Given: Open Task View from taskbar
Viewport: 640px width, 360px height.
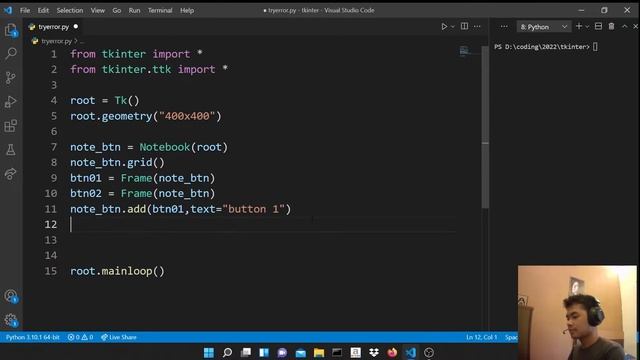Looking at the screenshot, I should tap(246, 352).
